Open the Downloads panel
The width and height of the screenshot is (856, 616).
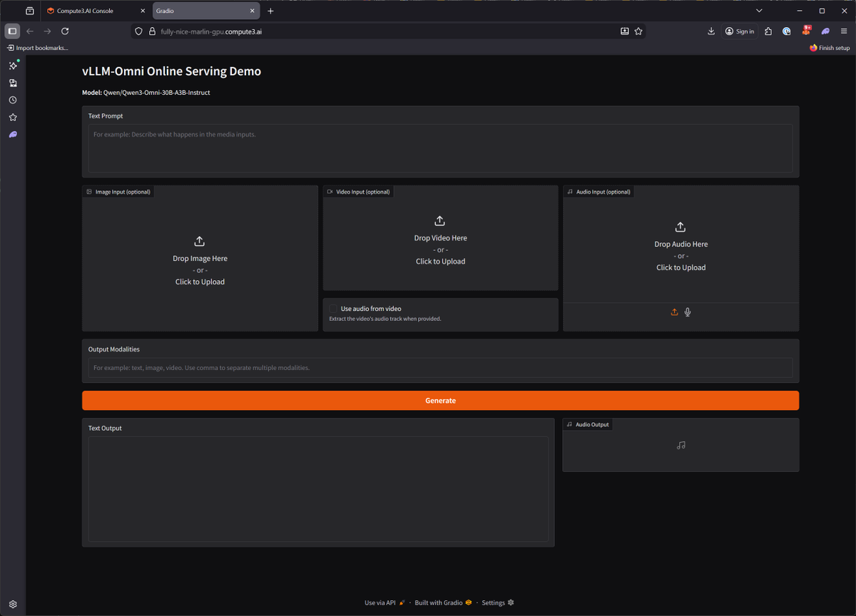click(711, 31)
